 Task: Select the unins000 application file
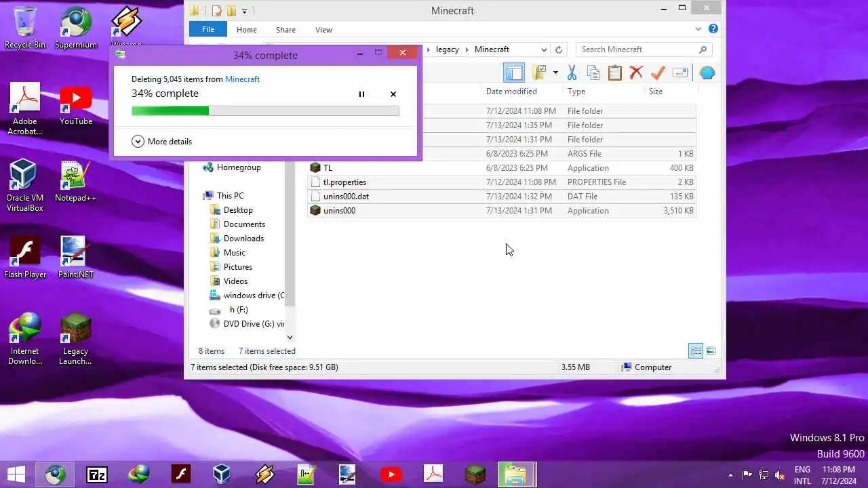[502, 211]
